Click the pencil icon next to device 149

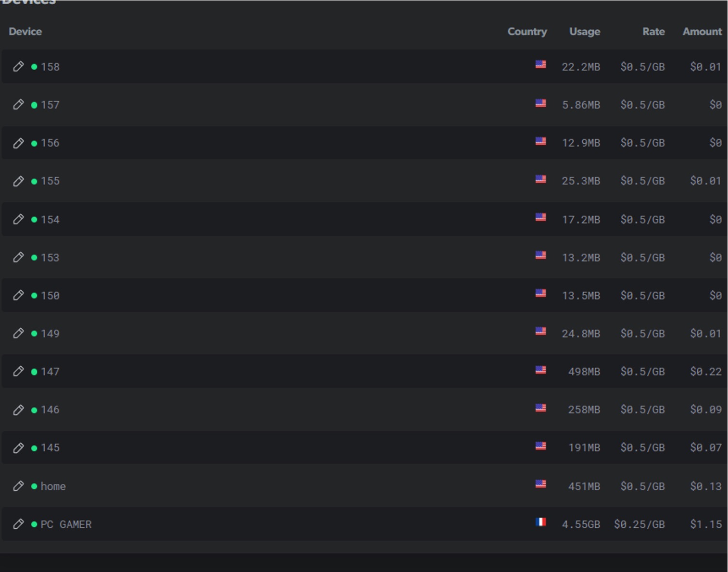[x=18, y=333]
